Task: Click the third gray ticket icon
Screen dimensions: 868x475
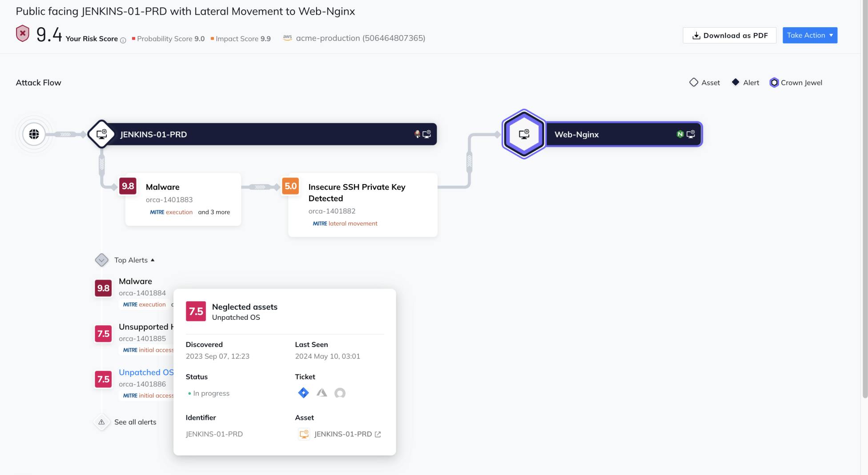Action: (340, 393)
